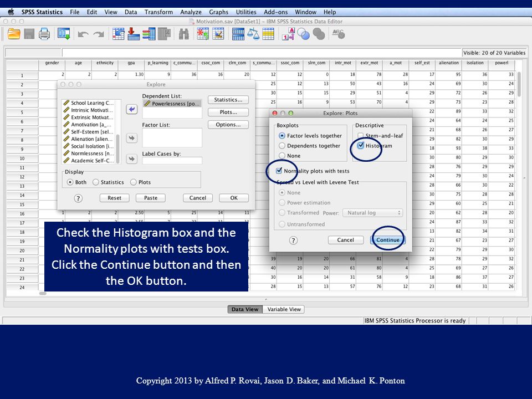Click the Label Cases by input field

point(172,161)
